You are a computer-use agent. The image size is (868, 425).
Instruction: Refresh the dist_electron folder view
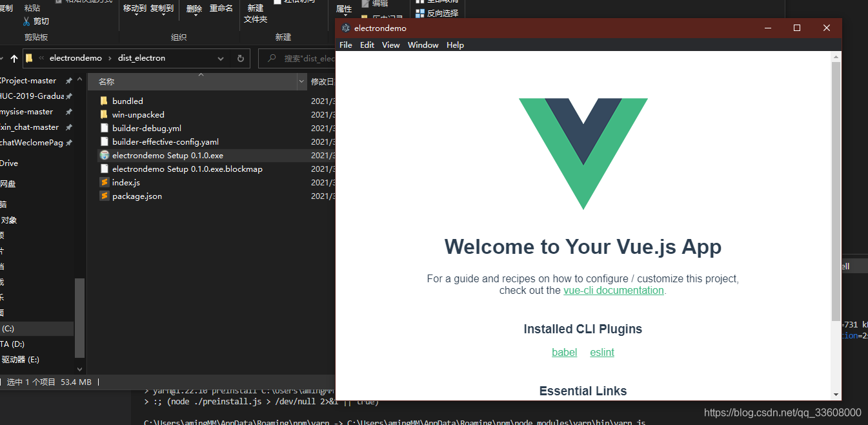coord(240,58)
